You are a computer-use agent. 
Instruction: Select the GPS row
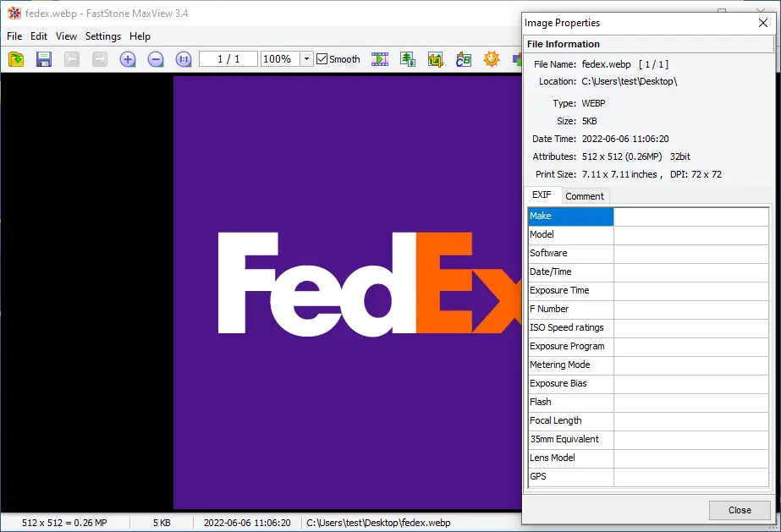[648, 477]
